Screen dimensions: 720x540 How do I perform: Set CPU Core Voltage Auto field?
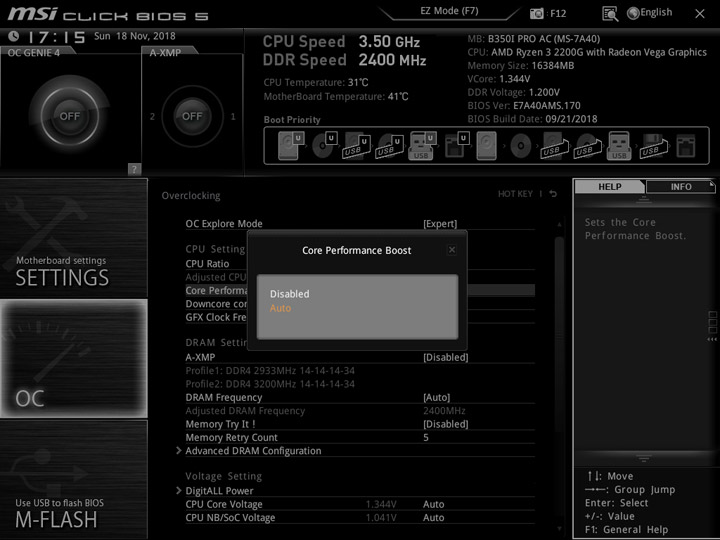[x=433, y=504]
